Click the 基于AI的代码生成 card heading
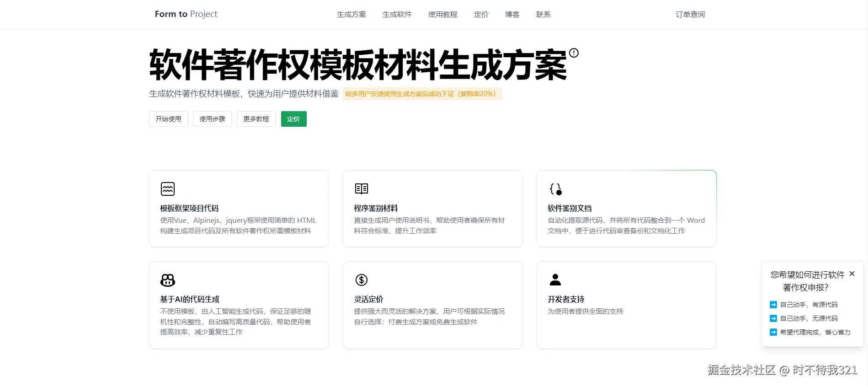 pos(190,299)
